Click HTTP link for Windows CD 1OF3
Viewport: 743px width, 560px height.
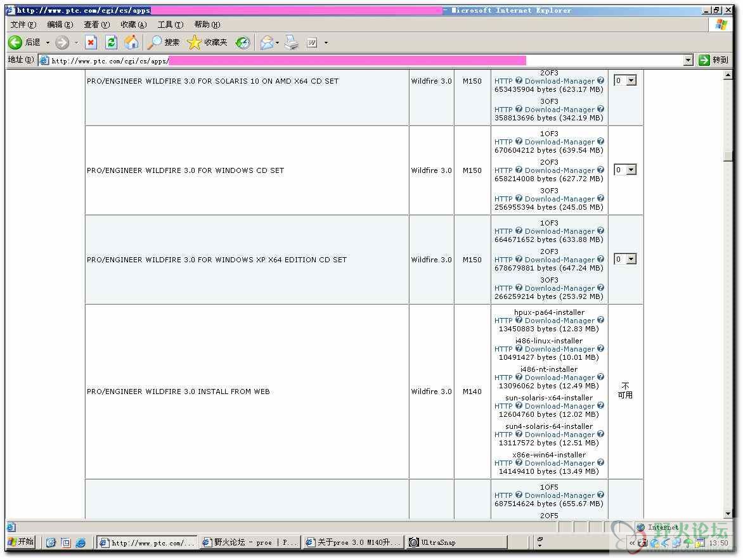click(x=504, y=142)
